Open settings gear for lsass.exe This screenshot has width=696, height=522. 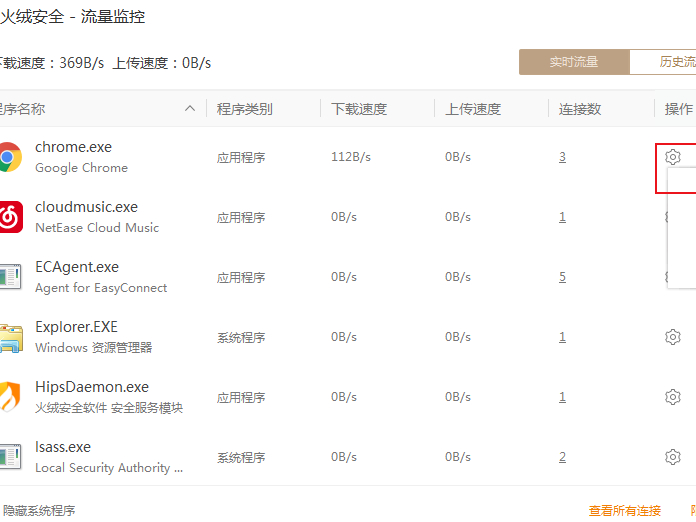point(672,457)
